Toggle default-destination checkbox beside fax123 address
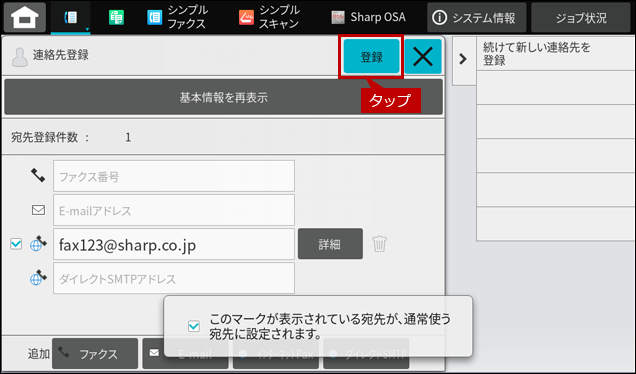636x374 pixels. [16, 244]
